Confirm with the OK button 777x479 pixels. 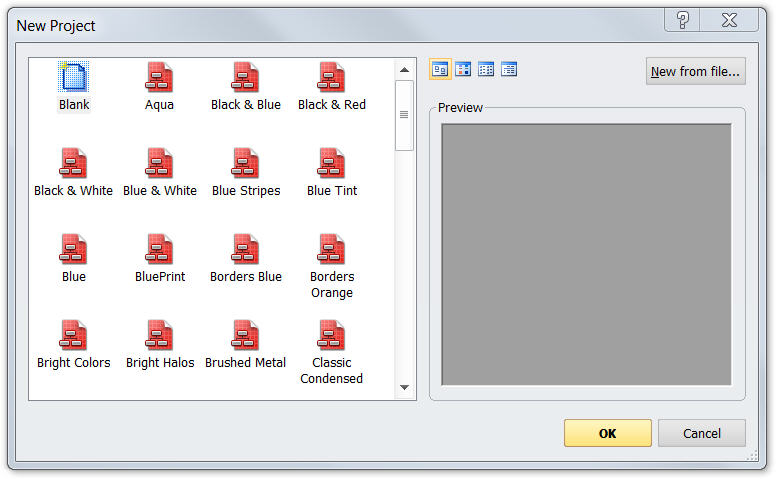click(x=608, y=433)
